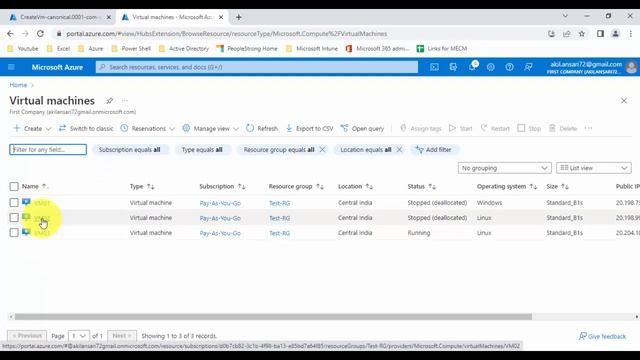The height and width of the screenshot is (360, 640).
Task: Tick the checkbox for the stopped Linux VM row
Action: (x=14, y=218)
